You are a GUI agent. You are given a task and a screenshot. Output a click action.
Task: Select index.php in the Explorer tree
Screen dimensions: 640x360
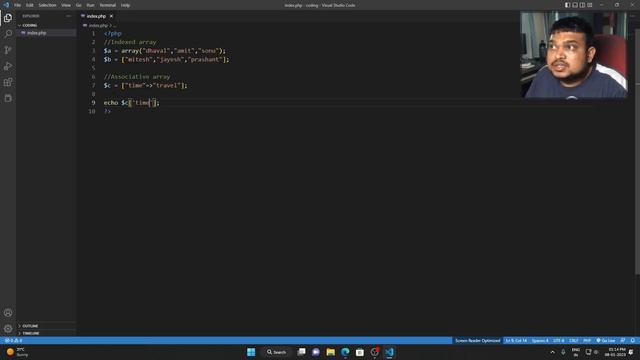(x=46, y=33)
